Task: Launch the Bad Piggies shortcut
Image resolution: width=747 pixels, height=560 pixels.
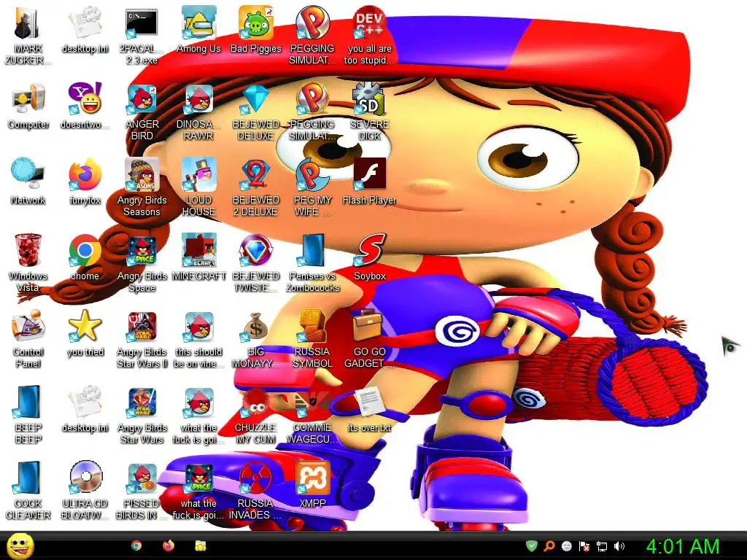Action: [x=255, y=31]
